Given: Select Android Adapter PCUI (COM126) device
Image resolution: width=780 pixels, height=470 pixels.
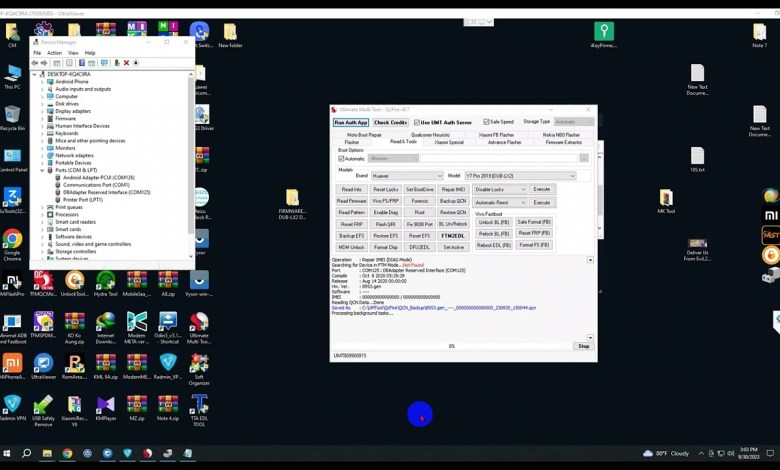Looking at the screenshot, I should 98,177.
